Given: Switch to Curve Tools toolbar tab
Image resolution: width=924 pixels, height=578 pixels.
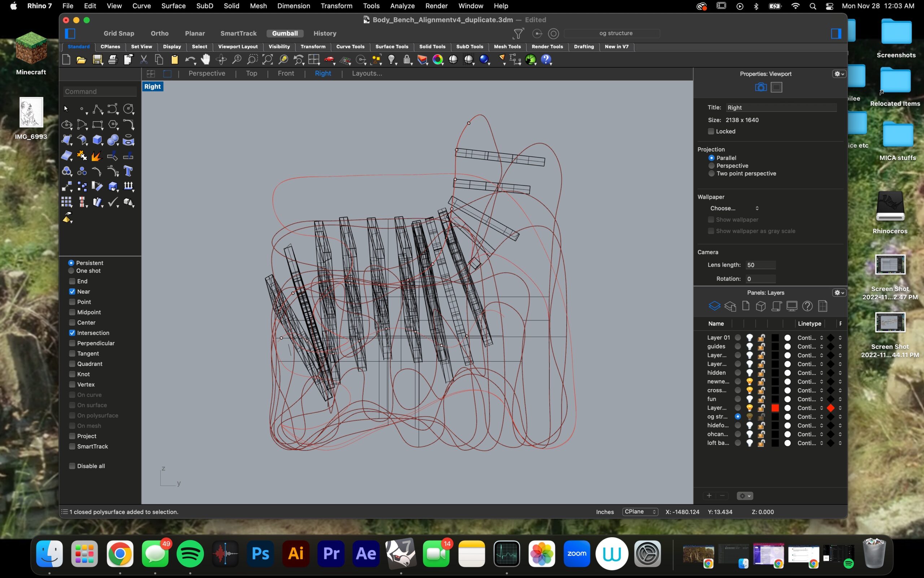Looking at the screenshot, I should coord(350,47).
